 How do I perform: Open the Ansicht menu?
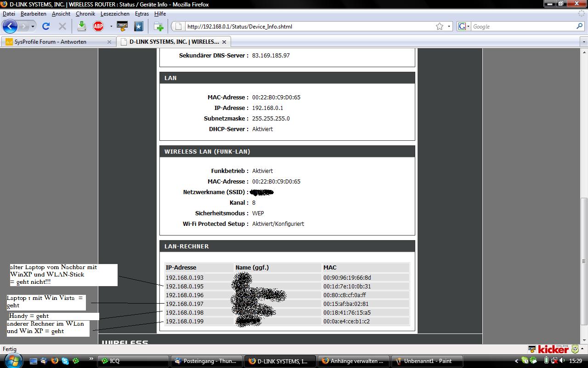pyautogui.click(x=61, y=14)
